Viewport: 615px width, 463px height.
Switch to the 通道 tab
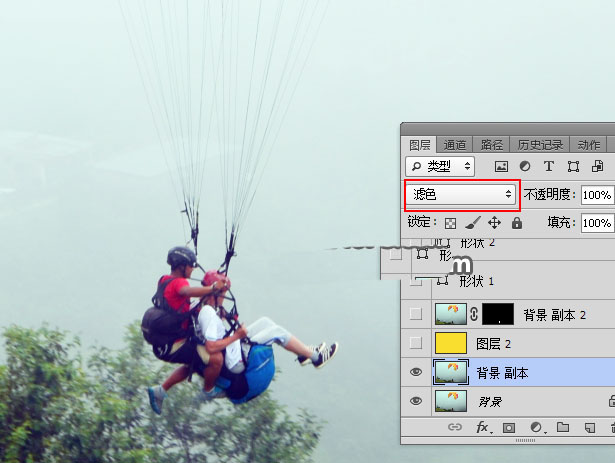[455, 144]
